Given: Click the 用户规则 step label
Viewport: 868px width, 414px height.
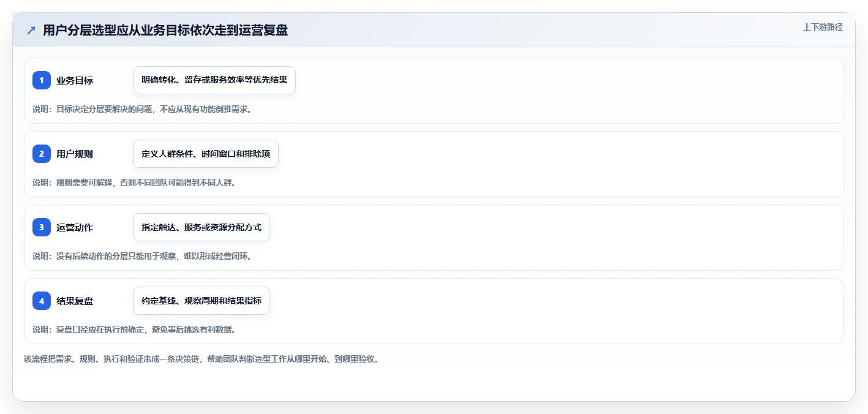Looking at the screenshot, I should tap(75, 154).
